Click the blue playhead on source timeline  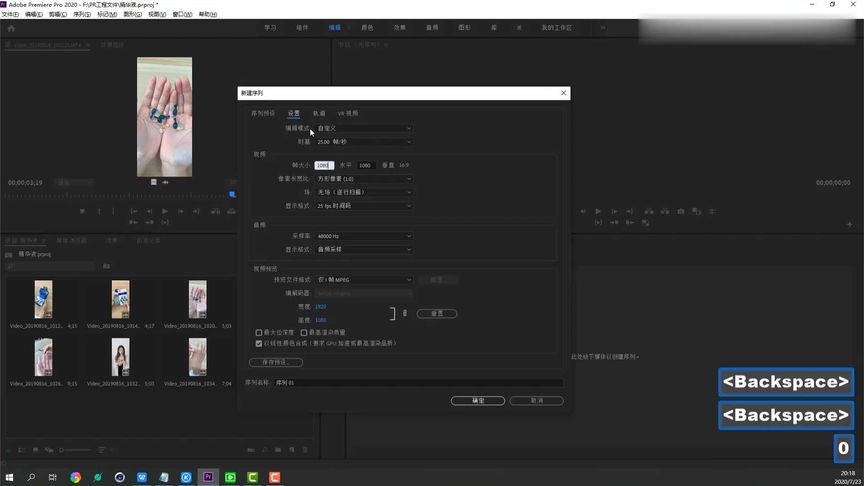(232, 194)
